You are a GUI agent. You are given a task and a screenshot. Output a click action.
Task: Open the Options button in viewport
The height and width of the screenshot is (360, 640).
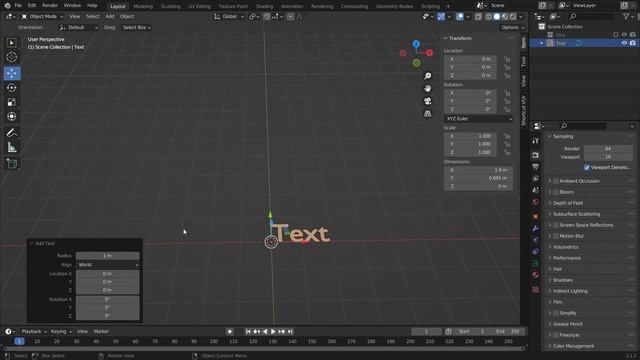[x=512, y=27]
